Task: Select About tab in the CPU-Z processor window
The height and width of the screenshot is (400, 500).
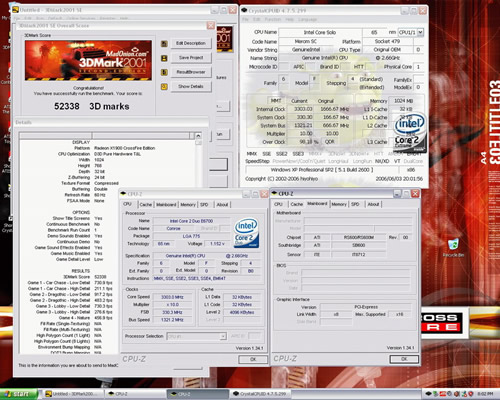Action: click(x=222, y=205)
